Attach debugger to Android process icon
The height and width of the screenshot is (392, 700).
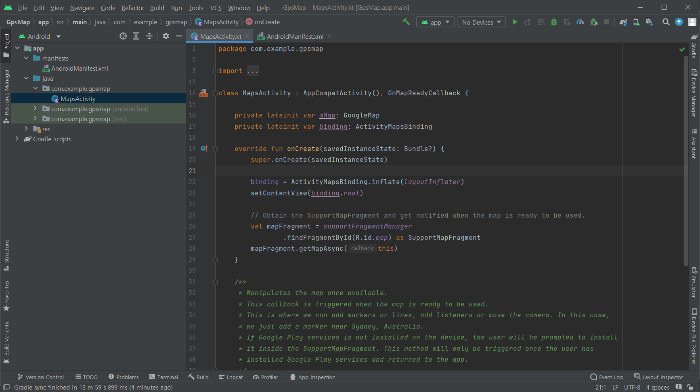pyautogui.click(x=594, y=22)
